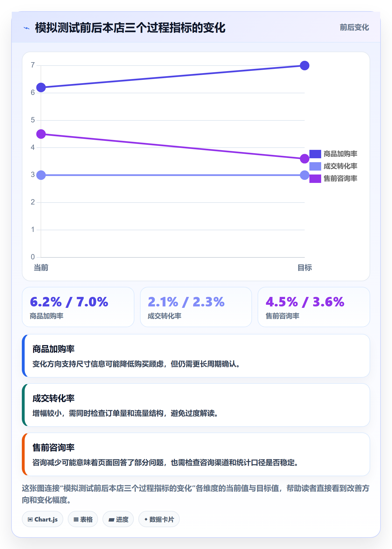Click the diamond icon in 数据卡片 chip
Screen dimensions: 392x549
point(146,519)
